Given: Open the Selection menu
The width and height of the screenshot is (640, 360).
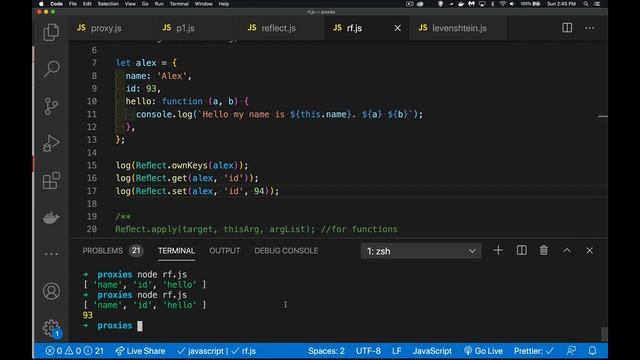Looking at the screenshot, I should pyautogui.click(x=108, y=4).
